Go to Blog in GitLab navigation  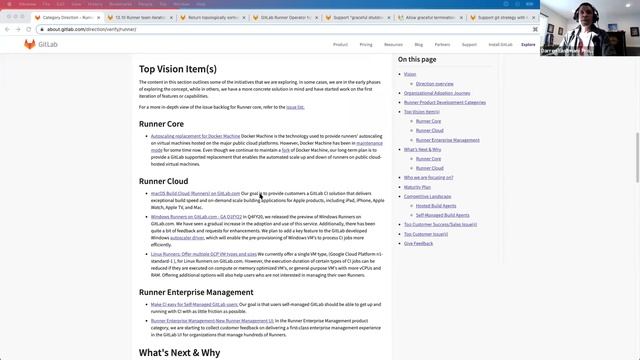[x=419, y=44]
